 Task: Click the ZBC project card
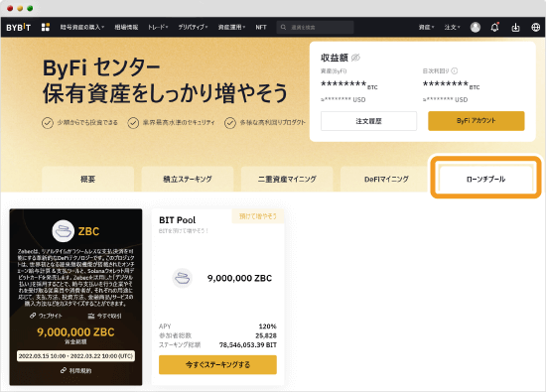click(75, 297)
